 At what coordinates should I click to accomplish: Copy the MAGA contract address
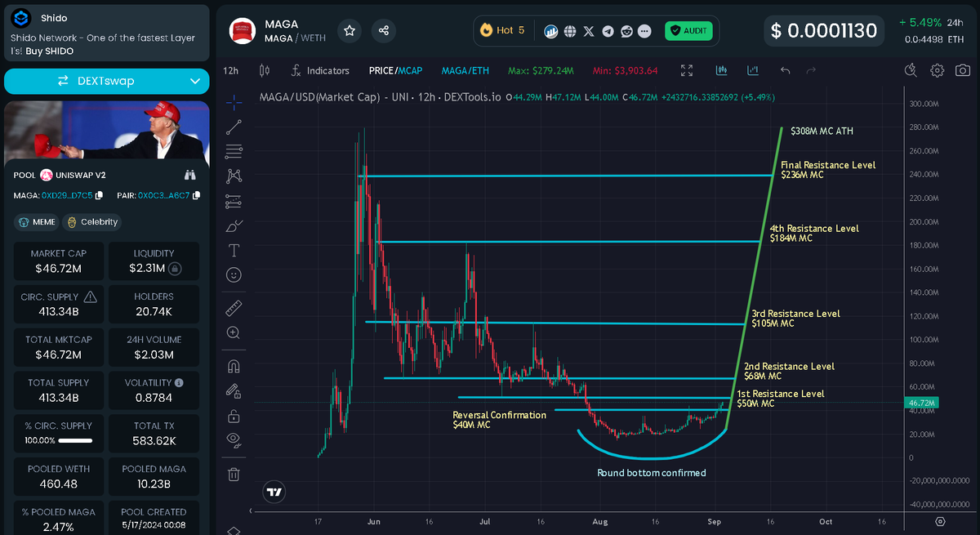(100, 195)
